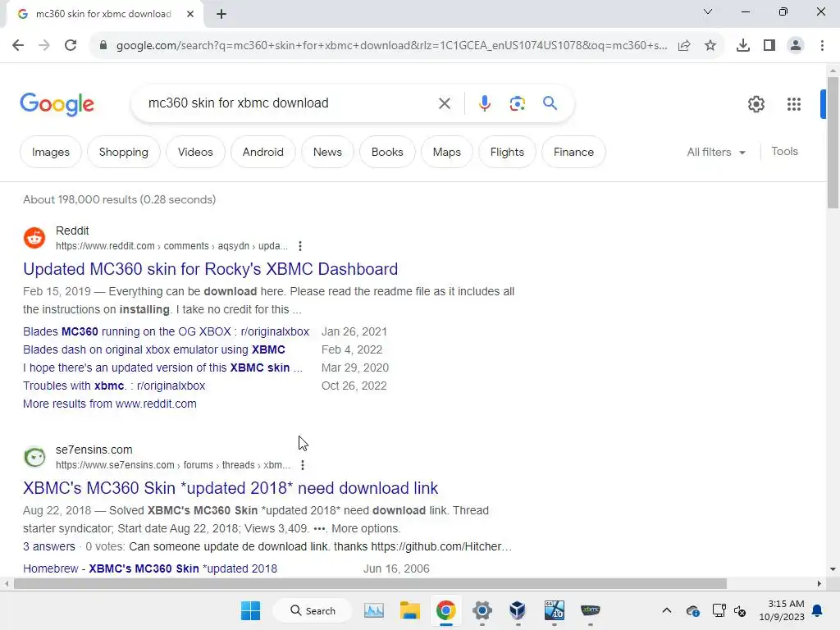Open the Chrome three-dot menu
This screenshot has width=840, height=630.
pyautogui.click(x=822, y=46)
